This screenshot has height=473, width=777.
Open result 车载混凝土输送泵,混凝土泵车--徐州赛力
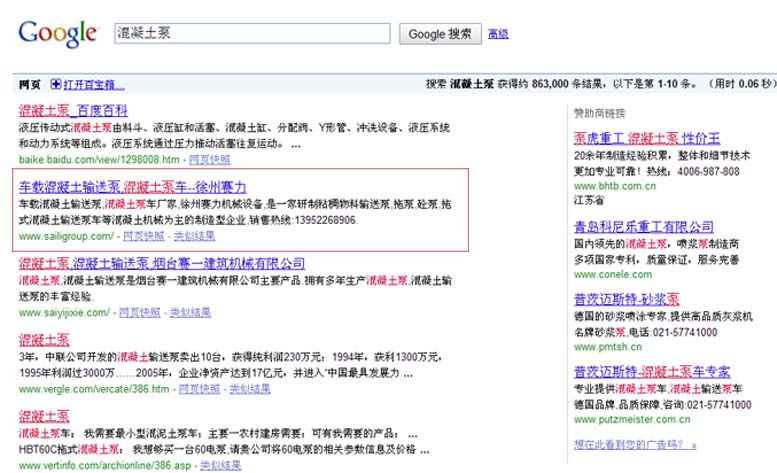[x=132, y=187]
